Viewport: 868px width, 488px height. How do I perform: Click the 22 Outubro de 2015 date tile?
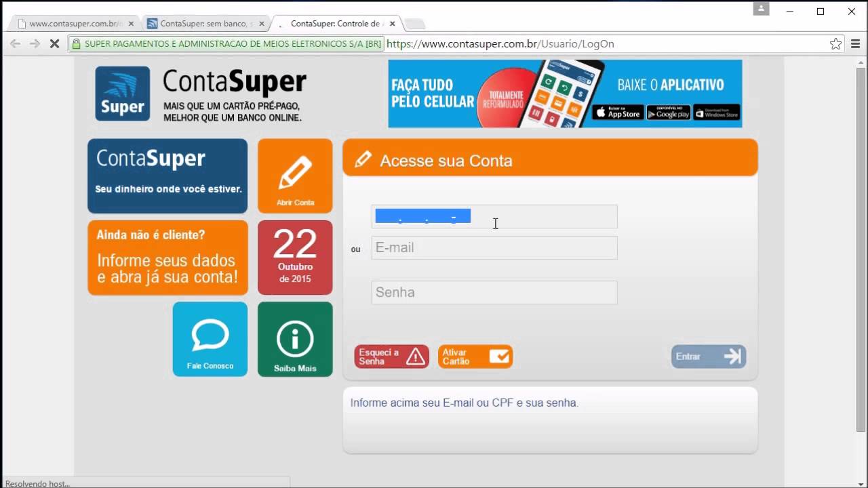pos(295,258)
